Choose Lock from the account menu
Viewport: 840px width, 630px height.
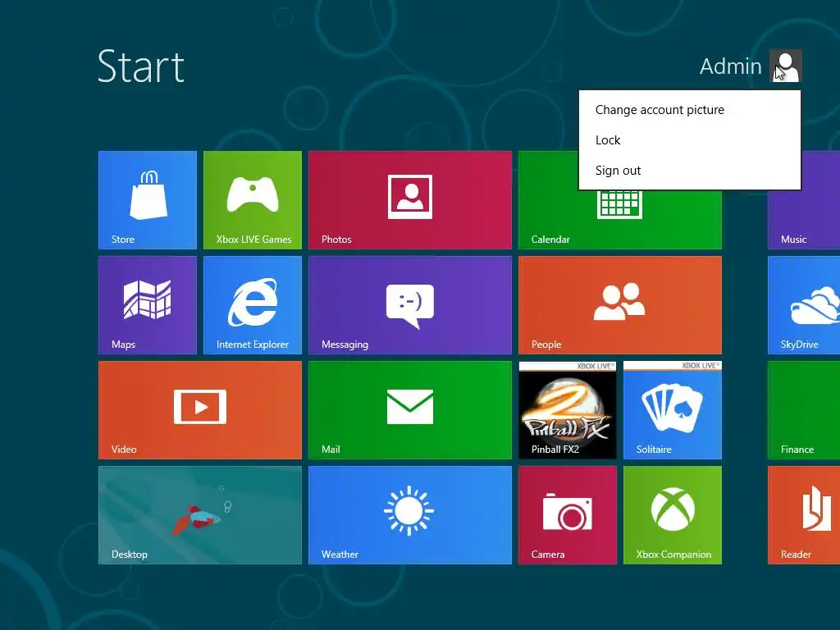(x=689, y=139)
